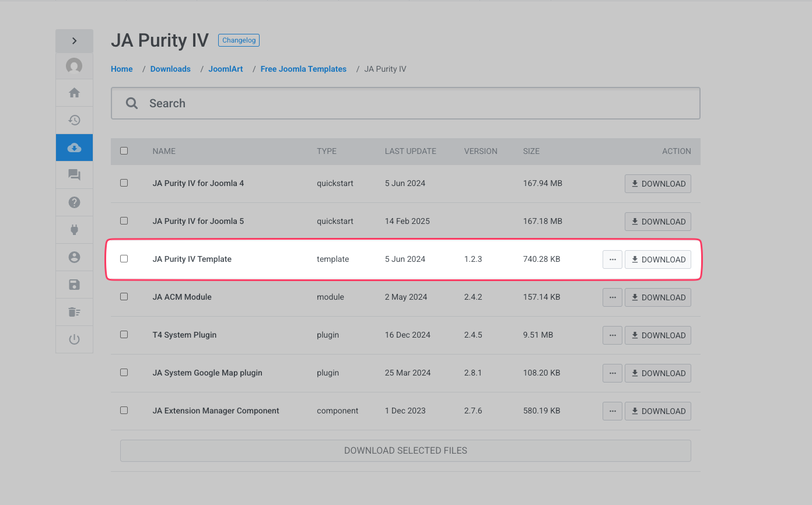Open the Changelog badge next to title

click(x=239, y=40)
